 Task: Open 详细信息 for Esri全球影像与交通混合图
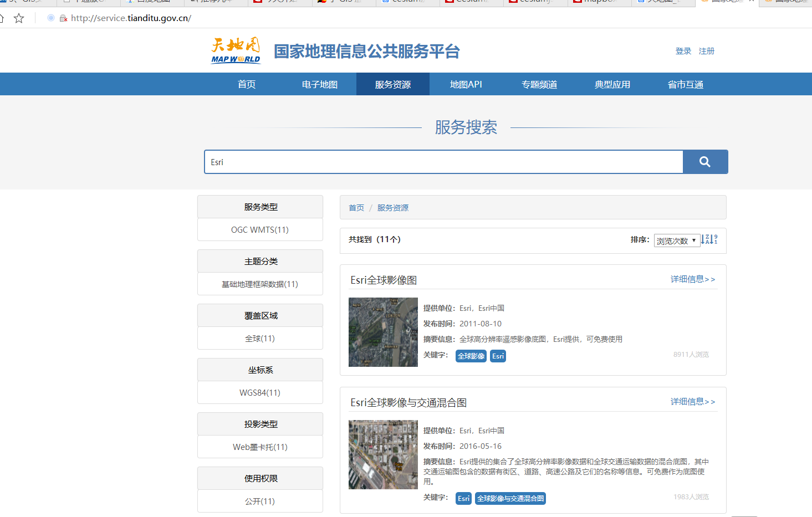pos(693,402)
